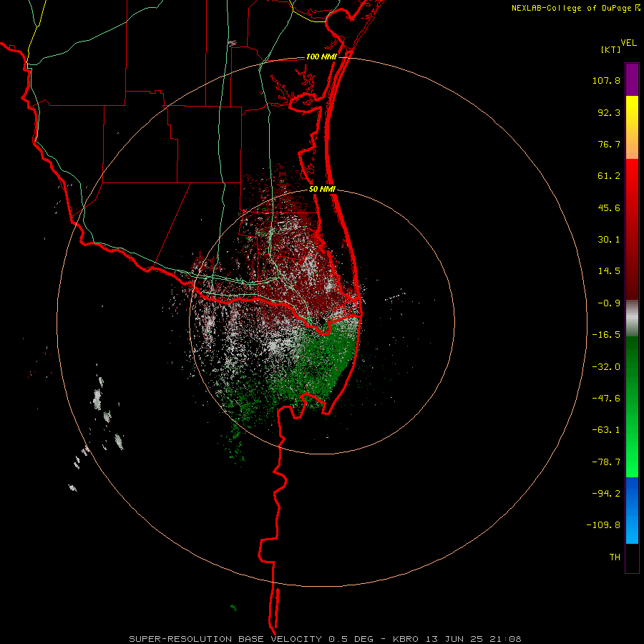Click the -32.0 legend value

pos(606,366)
